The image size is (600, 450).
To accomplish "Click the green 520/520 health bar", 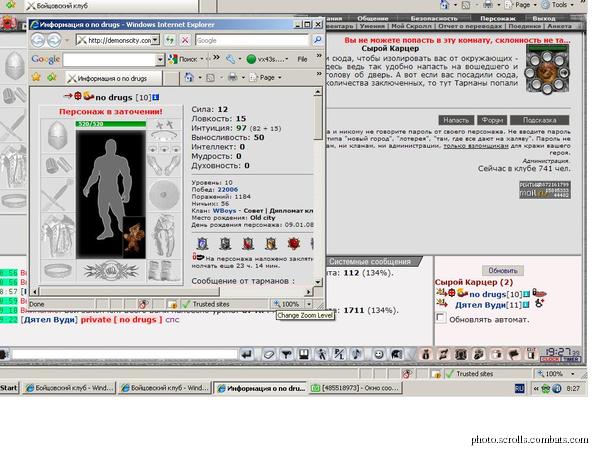I will (111, 124).
